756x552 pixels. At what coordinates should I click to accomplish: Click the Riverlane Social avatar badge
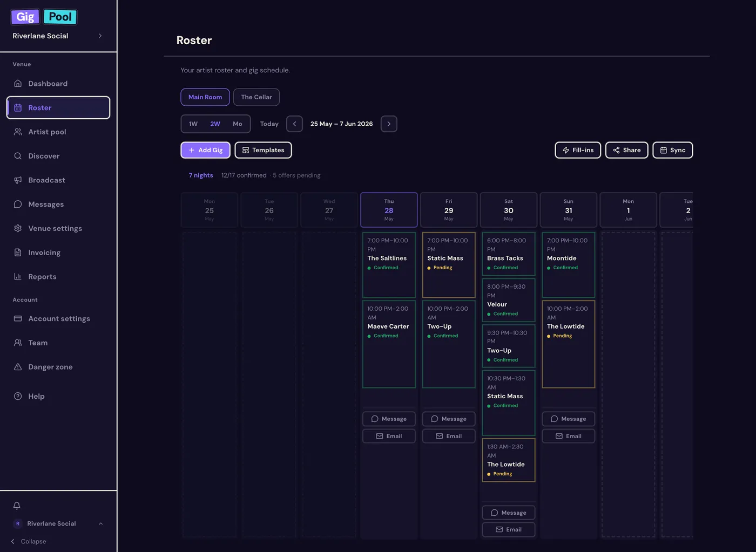pyautogui.click(x=18, y=523)
